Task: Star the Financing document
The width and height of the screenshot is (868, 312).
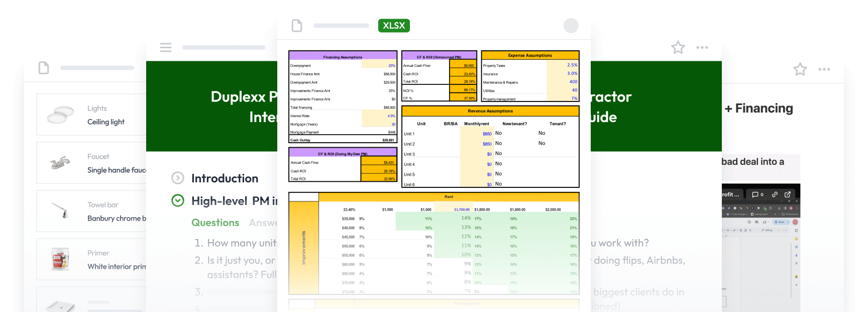Action: tap(800, 69)
